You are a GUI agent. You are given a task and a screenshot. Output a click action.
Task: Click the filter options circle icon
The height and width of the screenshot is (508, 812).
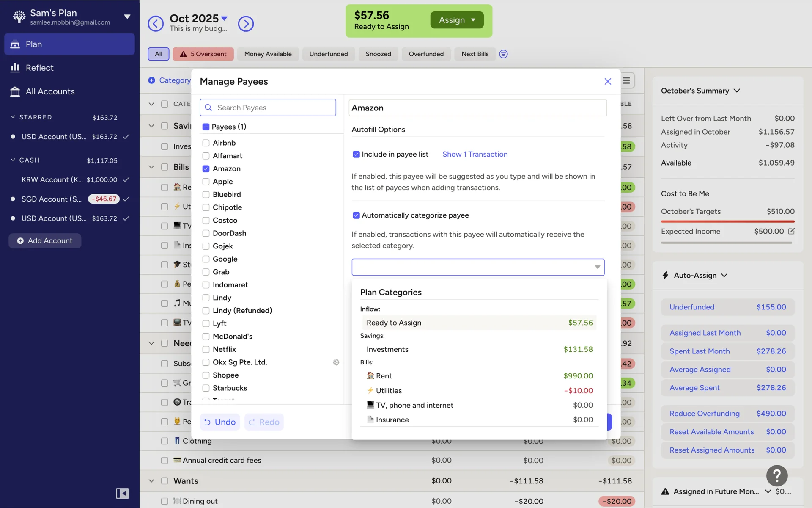pyautogui.click(x=503, y=54)
